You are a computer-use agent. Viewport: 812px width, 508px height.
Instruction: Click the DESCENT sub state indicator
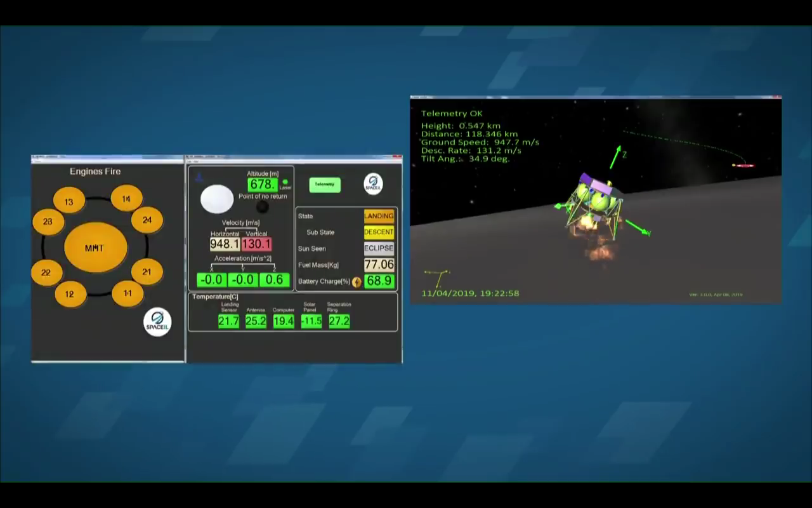coord(379,232)
